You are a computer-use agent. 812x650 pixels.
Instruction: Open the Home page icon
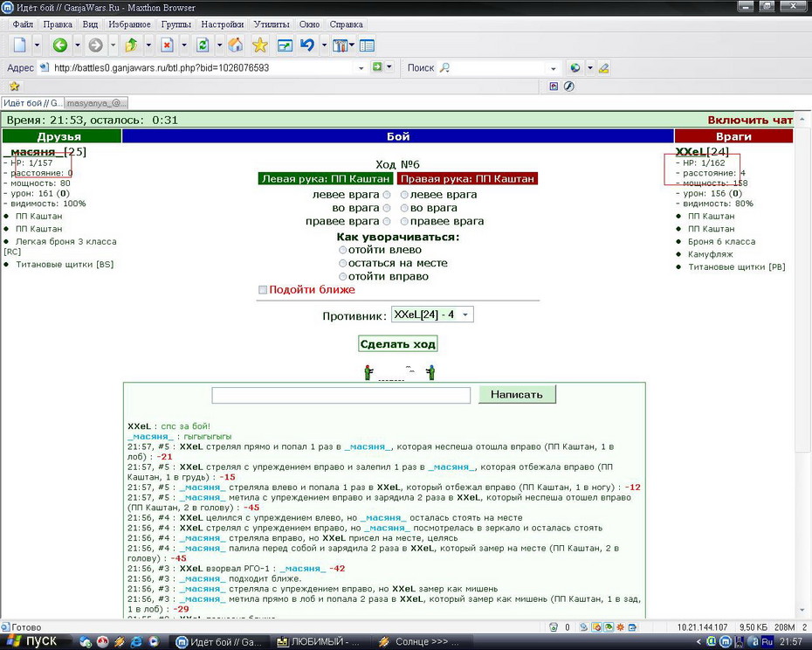click(236, 45)
